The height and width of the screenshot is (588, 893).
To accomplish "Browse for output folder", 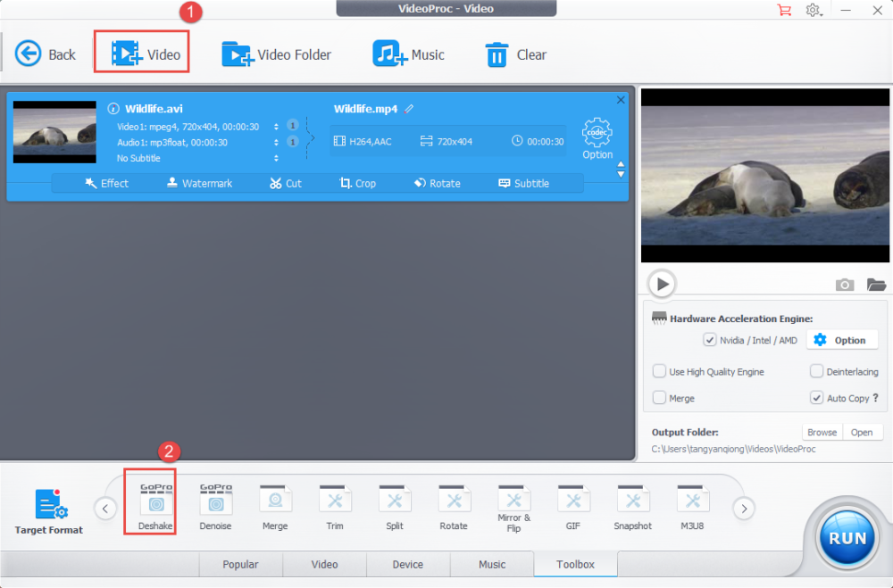I will click(822, 432).
